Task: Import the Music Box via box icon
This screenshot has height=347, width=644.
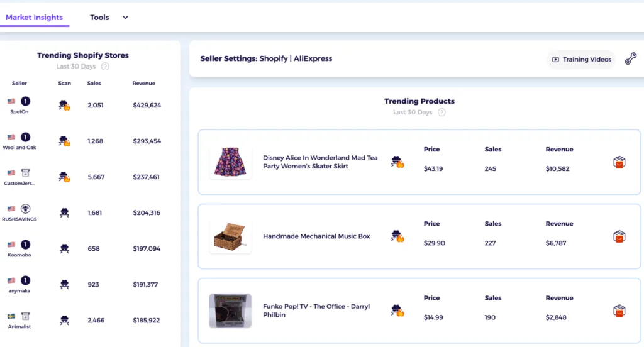Action: pyautogui.click(x=619, y=236)
